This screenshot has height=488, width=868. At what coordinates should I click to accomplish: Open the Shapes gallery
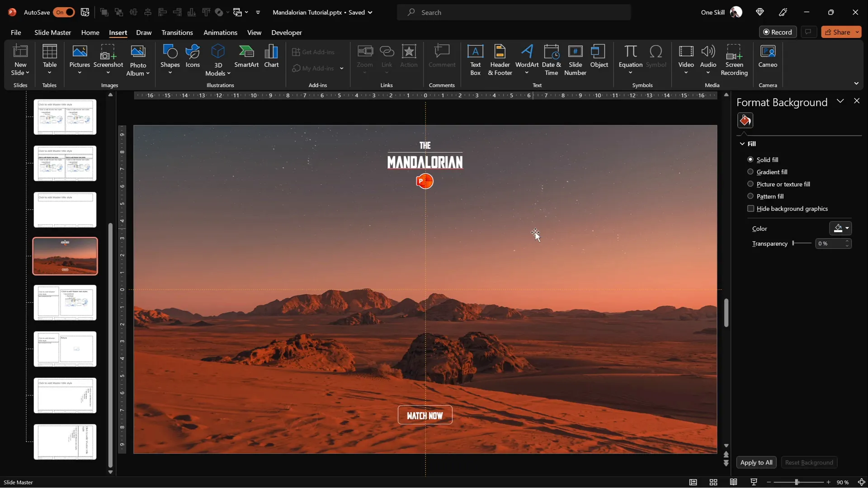170,59
